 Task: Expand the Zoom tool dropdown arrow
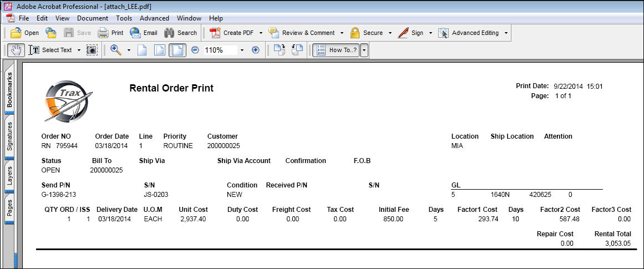click(129, 50)
